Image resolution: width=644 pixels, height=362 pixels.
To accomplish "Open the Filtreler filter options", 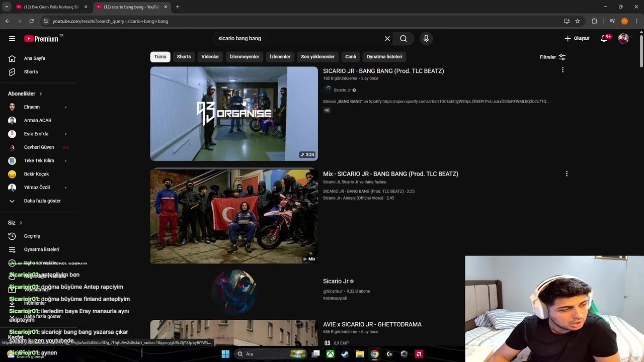I will 552,57.
